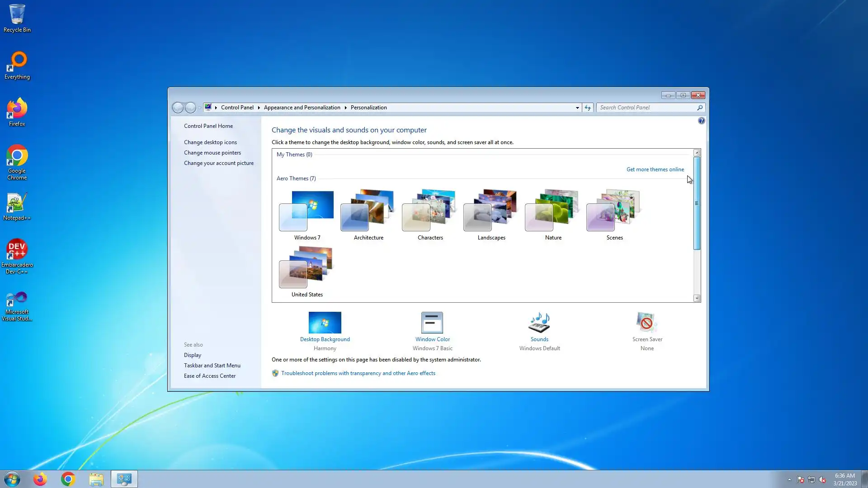Click Get more themes online link
The image size is (868, 488).
(655, 169)
